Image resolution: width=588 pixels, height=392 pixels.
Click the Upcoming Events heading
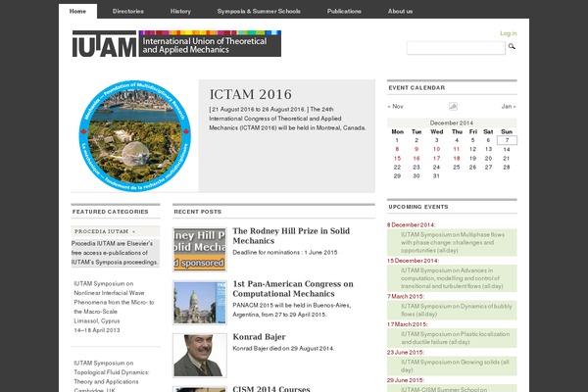(418, 207)
